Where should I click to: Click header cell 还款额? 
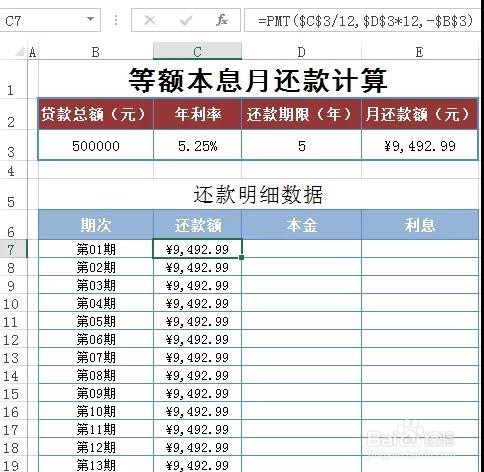tap(197, 225)
